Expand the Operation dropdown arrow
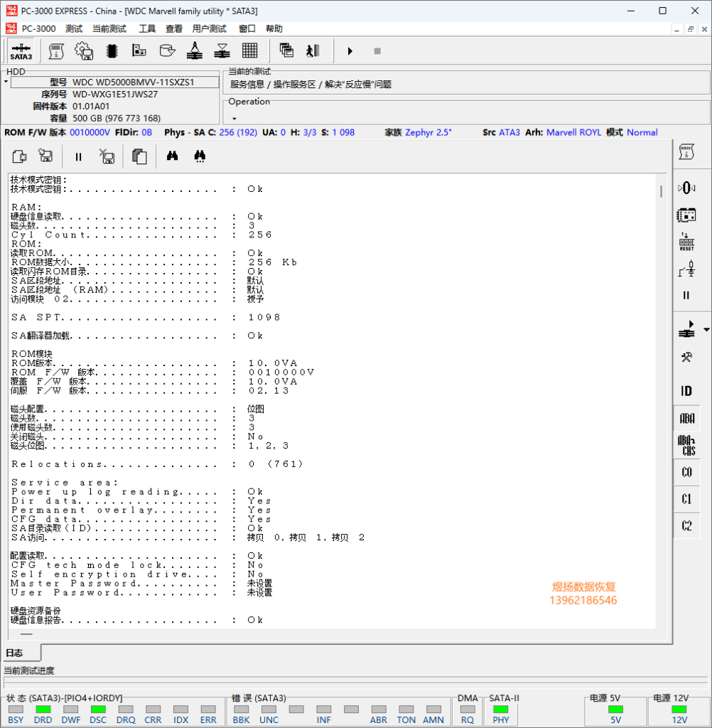The width and height of the screenshot is (712, 728). point(234,119)
